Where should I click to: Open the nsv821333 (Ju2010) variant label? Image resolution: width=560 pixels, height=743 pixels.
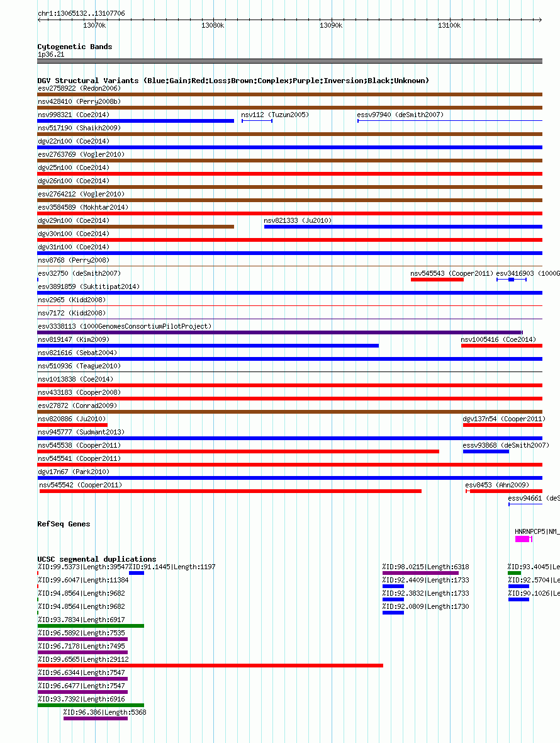[x=298, y=221]
